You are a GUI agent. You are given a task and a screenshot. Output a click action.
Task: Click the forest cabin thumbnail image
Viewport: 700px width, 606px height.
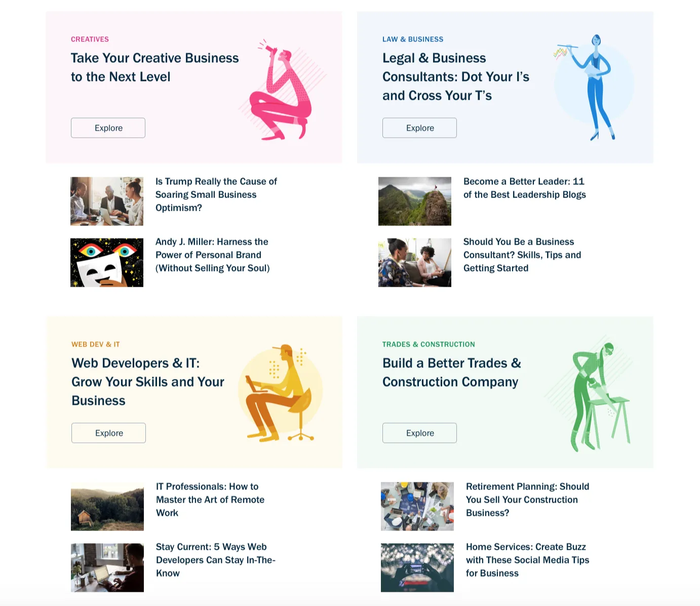(x=107, y=506)
